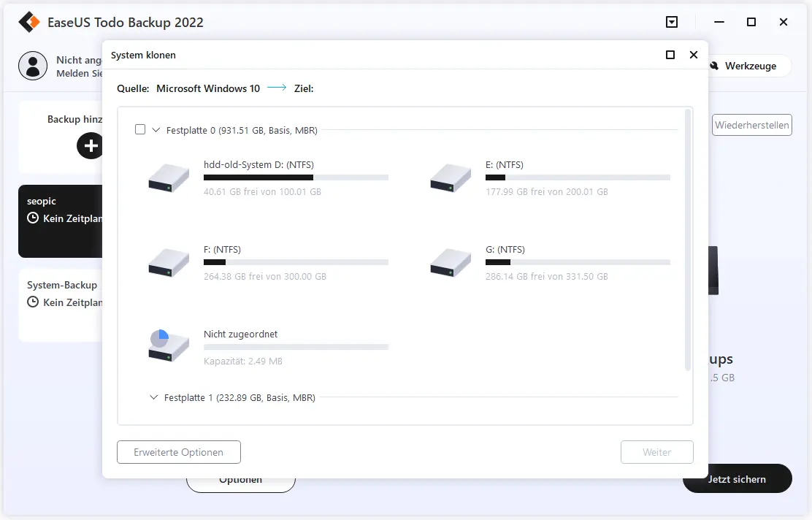The width and height of the screenshot is (812, 520).
Task: Select the F: (NTFS) drive icon
Action: click(x=168, y=263)
